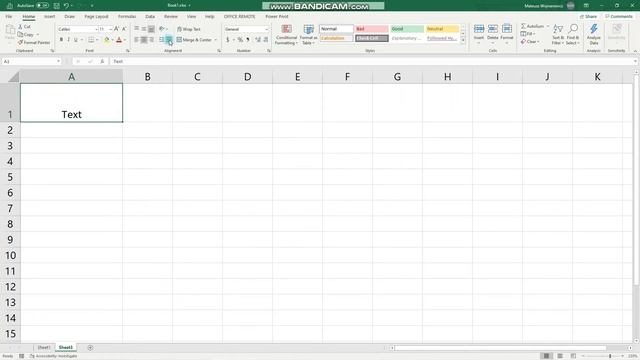Open Format as Table menu
The width and height of the screenshot is (640, 360).
308,35
